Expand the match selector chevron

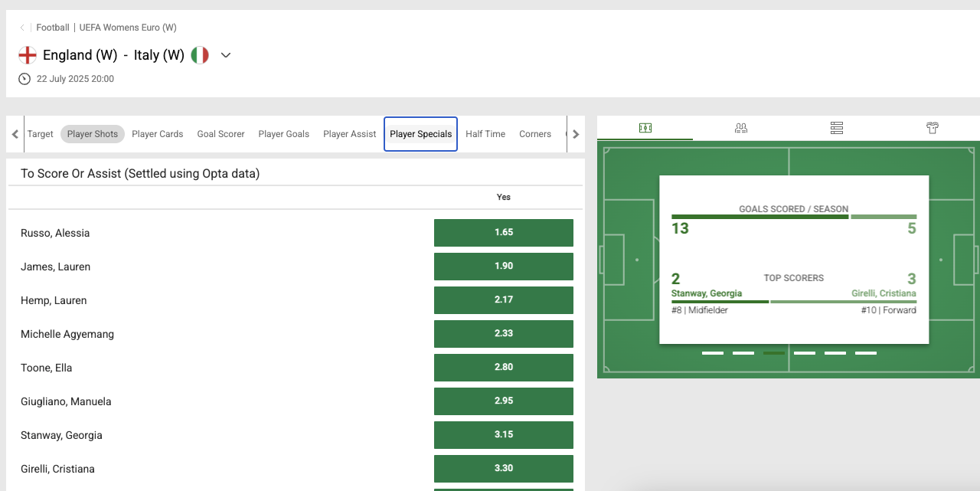226,55
